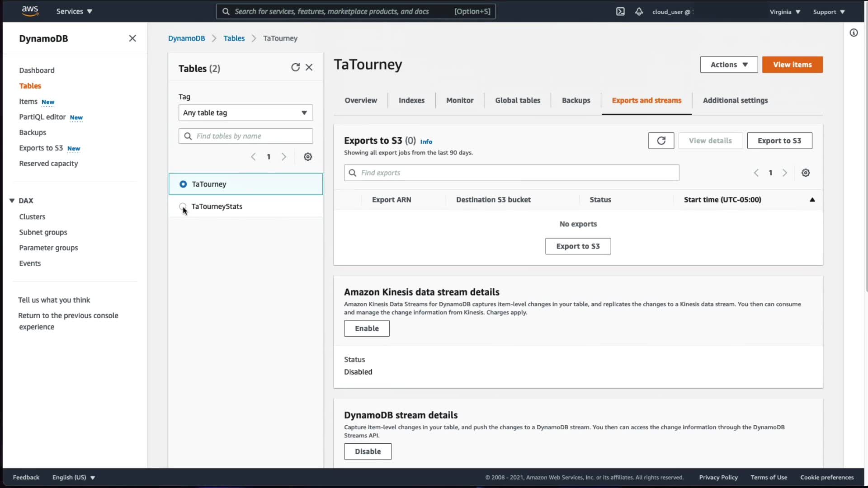868x488 pixels.
Task: Sort by Start time column arrow
Action: click(x=812, y=200)
